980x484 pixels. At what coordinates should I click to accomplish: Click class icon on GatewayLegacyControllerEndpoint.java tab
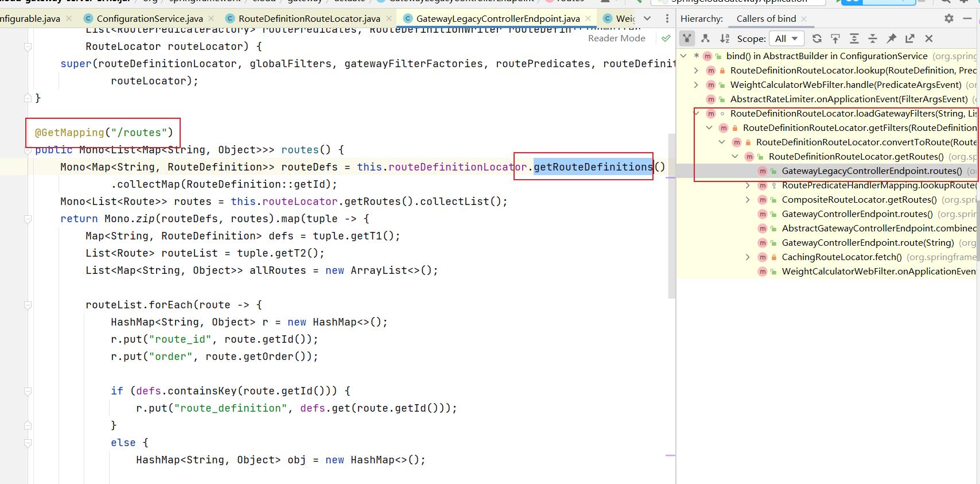408,18
